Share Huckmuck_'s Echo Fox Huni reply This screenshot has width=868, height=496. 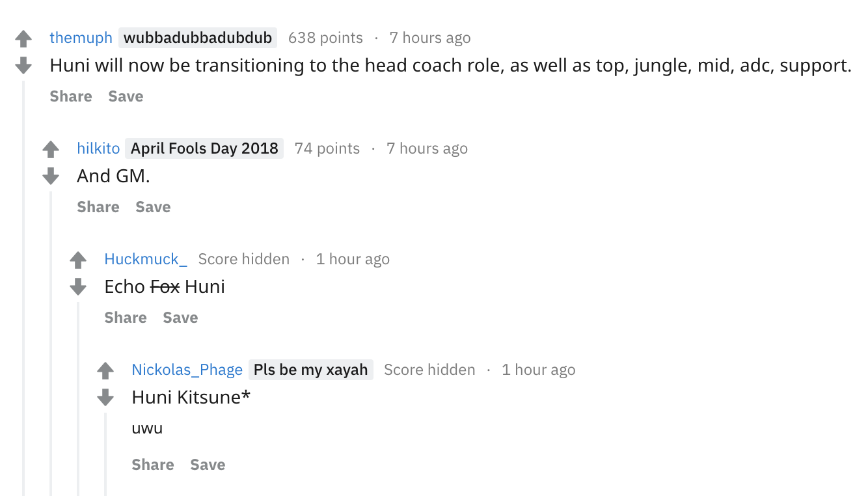click(x=126, y=318)
